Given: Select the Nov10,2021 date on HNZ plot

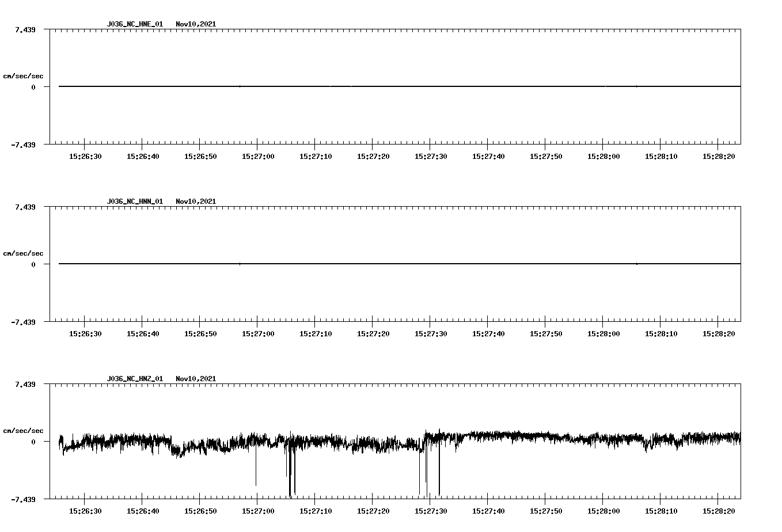Looking at the screenshot, I should coord(196,379).
